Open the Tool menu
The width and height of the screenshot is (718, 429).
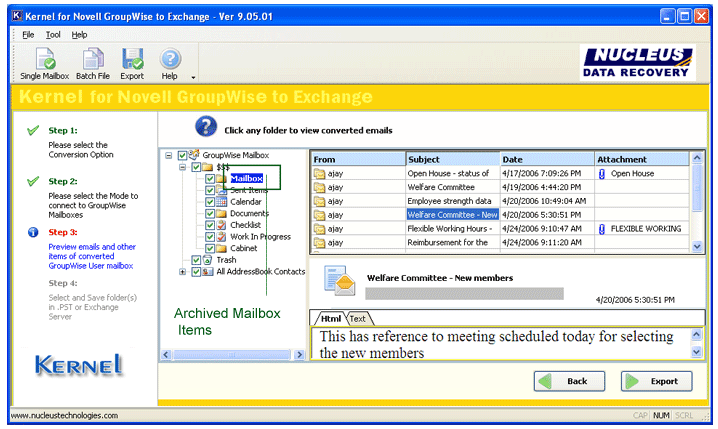point(53,35)
